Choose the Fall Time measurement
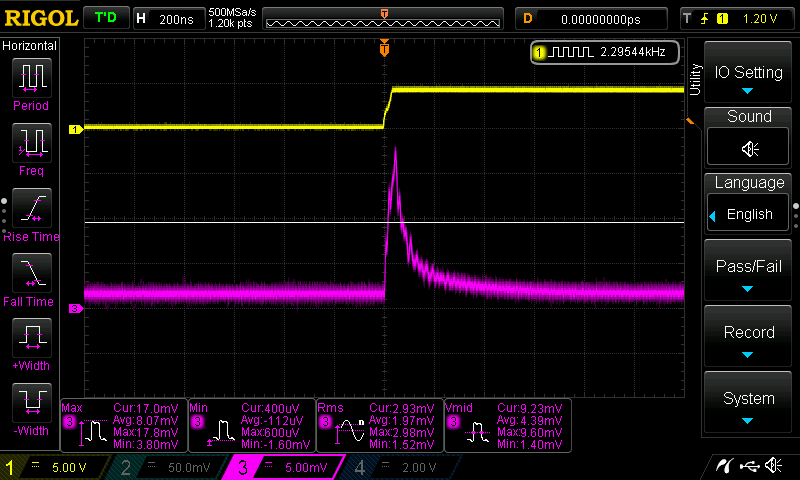This screenshot has height=480, width=800. point(33,273)
